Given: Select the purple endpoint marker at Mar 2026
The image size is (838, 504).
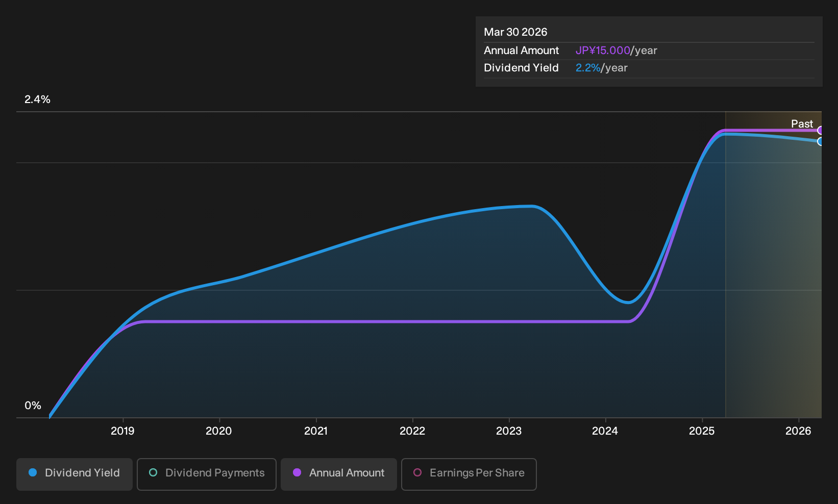Looking at the screenshot, I should pyautogui.click(x=820, y=130).
